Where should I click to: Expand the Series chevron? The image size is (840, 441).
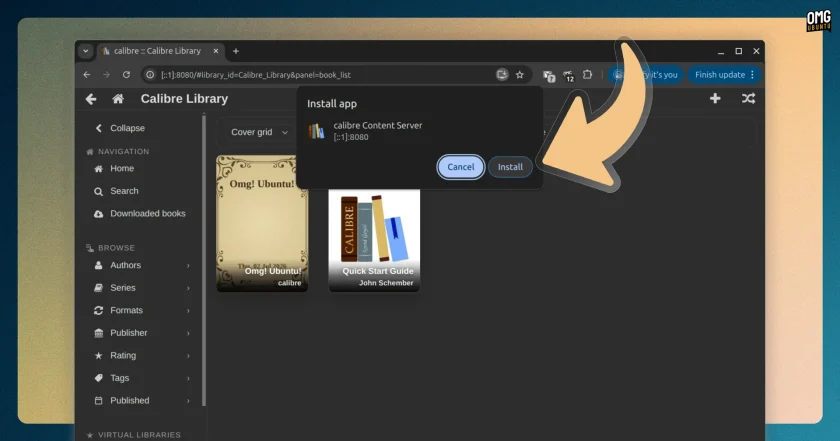(188, 288)
